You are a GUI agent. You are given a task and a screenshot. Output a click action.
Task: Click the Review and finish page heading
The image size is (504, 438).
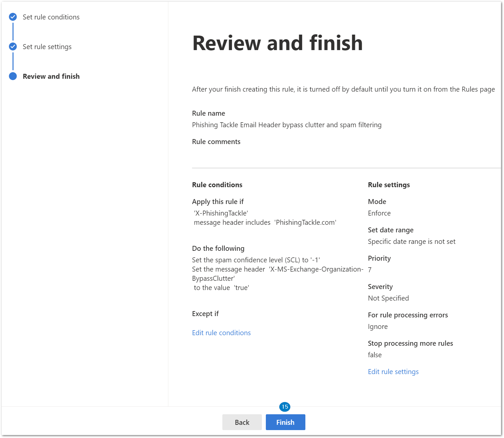click(277, 43)
